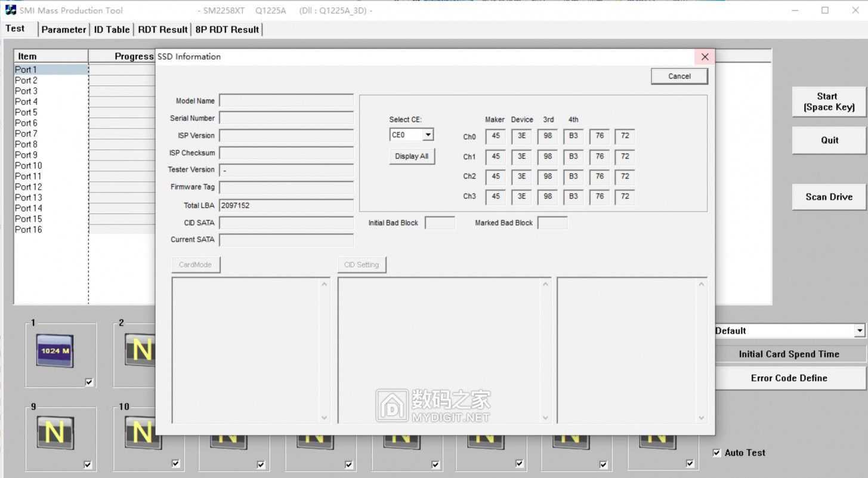Click the N drive icon in slot 2
The height and width of the screenshot is (478, 868).
140,350
